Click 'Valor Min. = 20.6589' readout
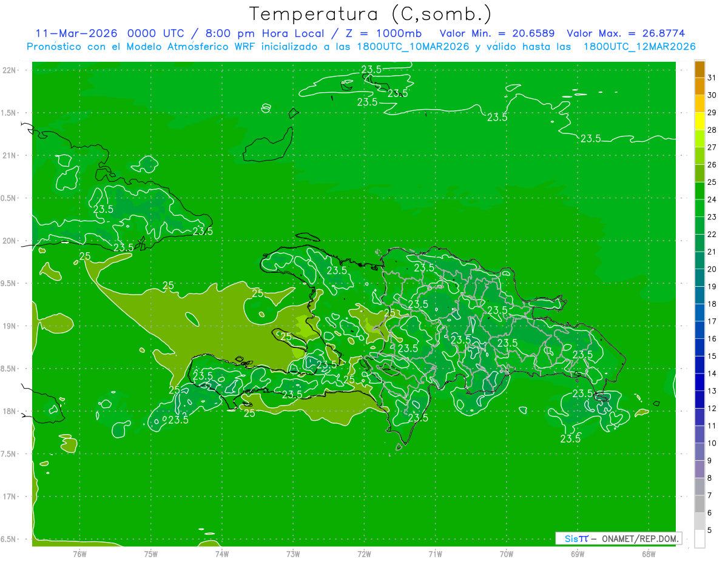Viewport: 728px width, 562px height. pyautogui.click(x=497, y=33)
